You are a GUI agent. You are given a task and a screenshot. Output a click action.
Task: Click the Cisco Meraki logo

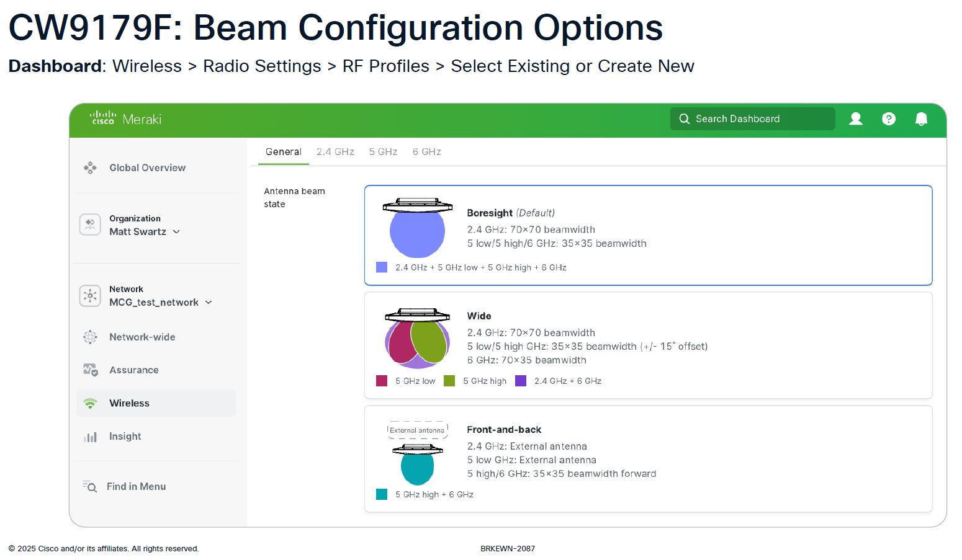125,118
